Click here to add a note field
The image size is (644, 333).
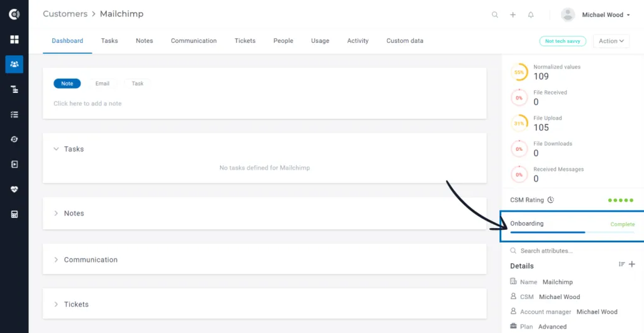(x=87, y=103)
